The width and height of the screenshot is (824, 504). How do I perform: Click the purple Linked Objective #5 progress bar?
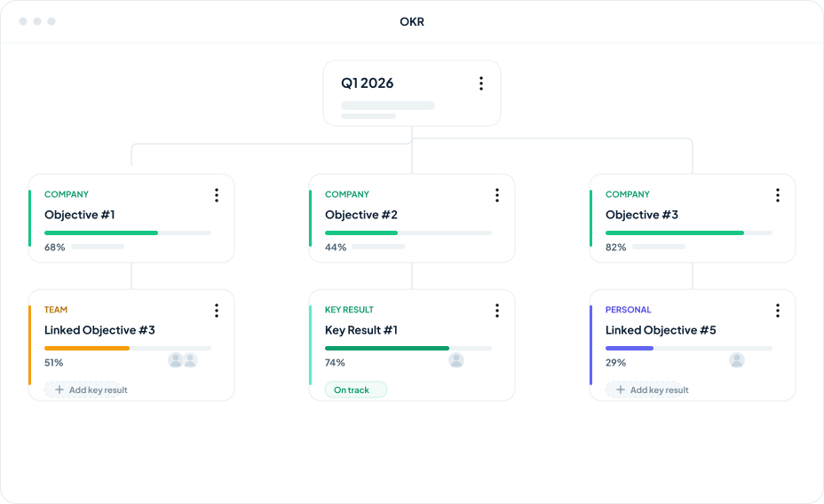689,348
